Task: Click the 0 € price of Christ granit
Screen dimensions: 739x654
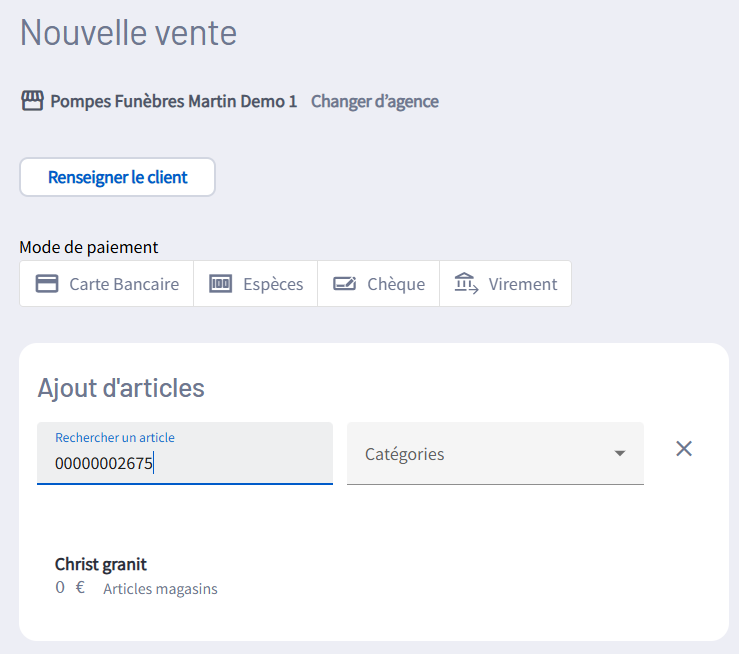Action: pyautogui.click(x=70, y=588)
